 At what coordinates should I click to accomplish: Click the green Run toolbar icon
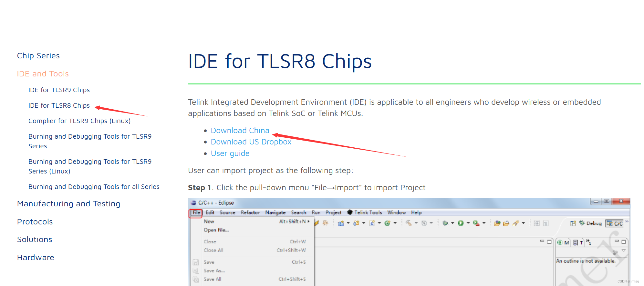pos(461,223)
